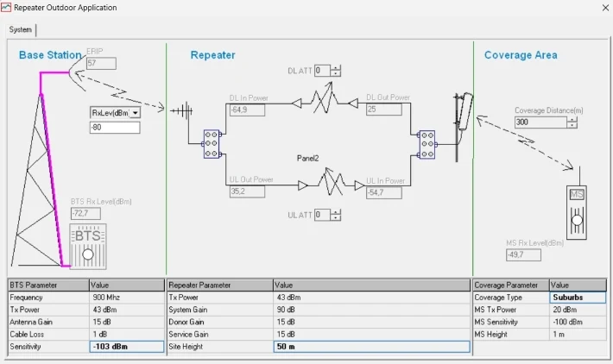Click the repeater service panel antenna icon
This screenshot has height=364, width=613.
coord(464,126)
